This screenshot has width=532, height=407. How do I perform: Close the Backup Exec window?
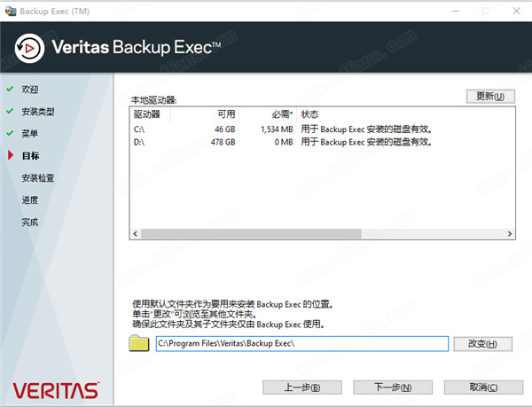point(516,12)
